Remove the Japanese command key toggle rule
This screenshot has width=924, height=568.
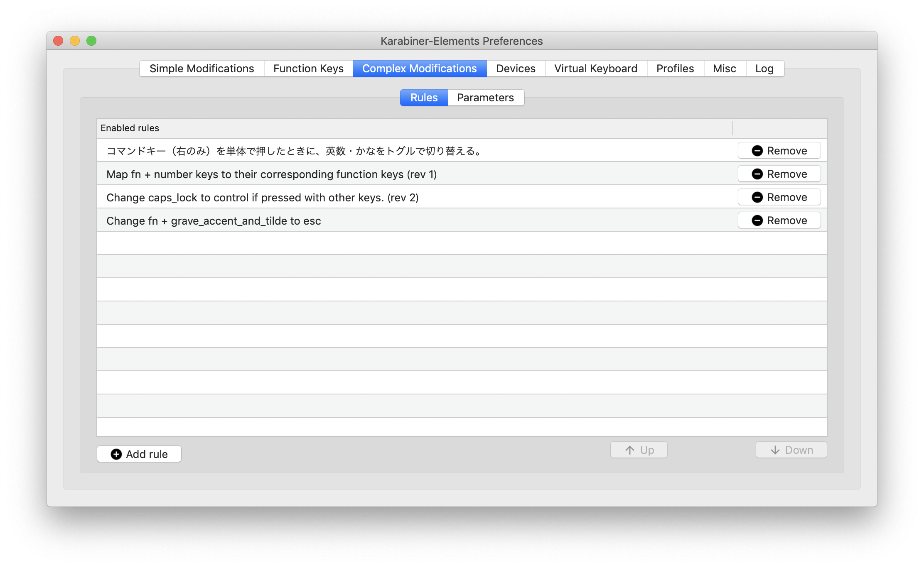pyautogui.click(x=779, y=151)
